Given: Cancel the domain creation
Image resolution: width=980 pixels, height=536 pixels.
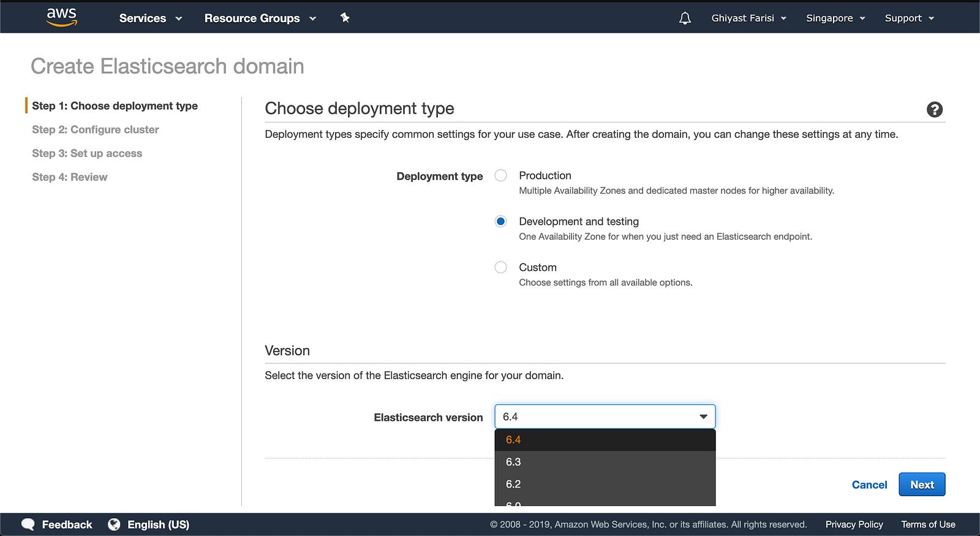Looking at the screenshot, I should point(869,485).
